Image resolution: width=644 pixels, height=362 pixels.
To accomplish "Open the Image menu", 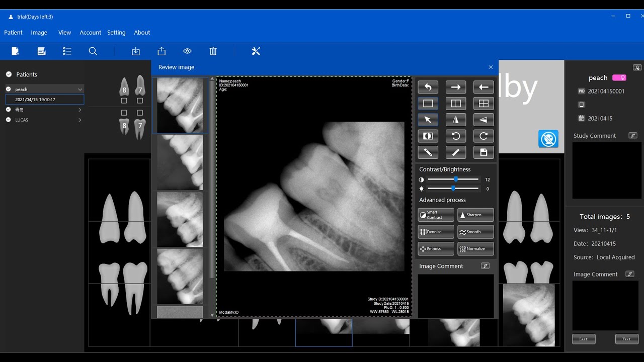I will click(x=39, y=32).
